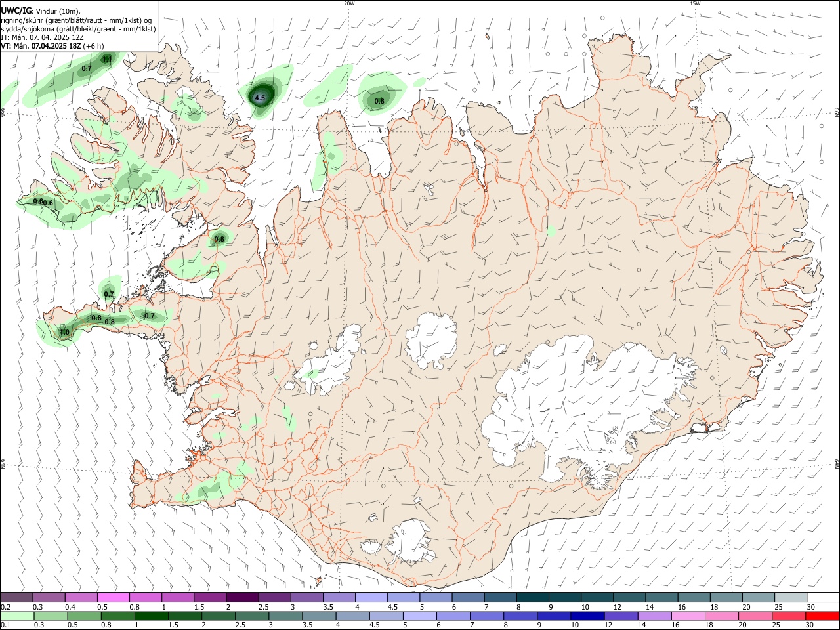840x630 pixels.
Task: Click the UWC/IG map title
Action: coord(16,10)
